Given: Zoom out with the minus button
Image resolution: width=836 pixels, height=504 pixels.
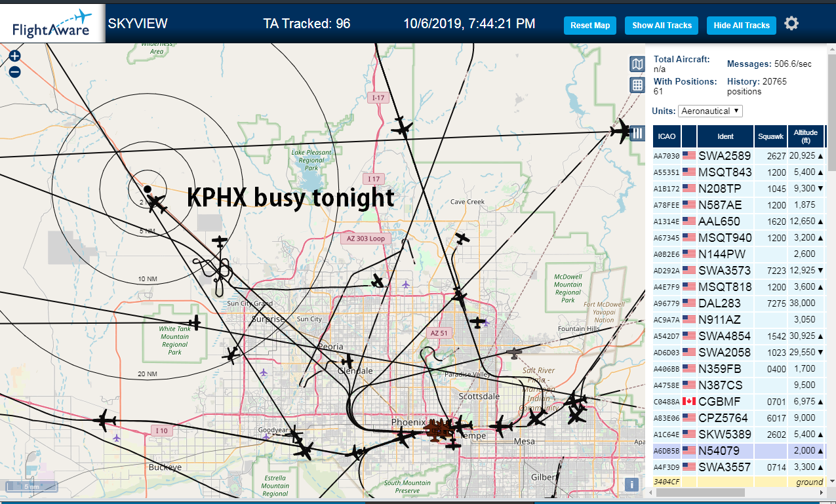Looking at the screenshot, I should tap(15, 72).
